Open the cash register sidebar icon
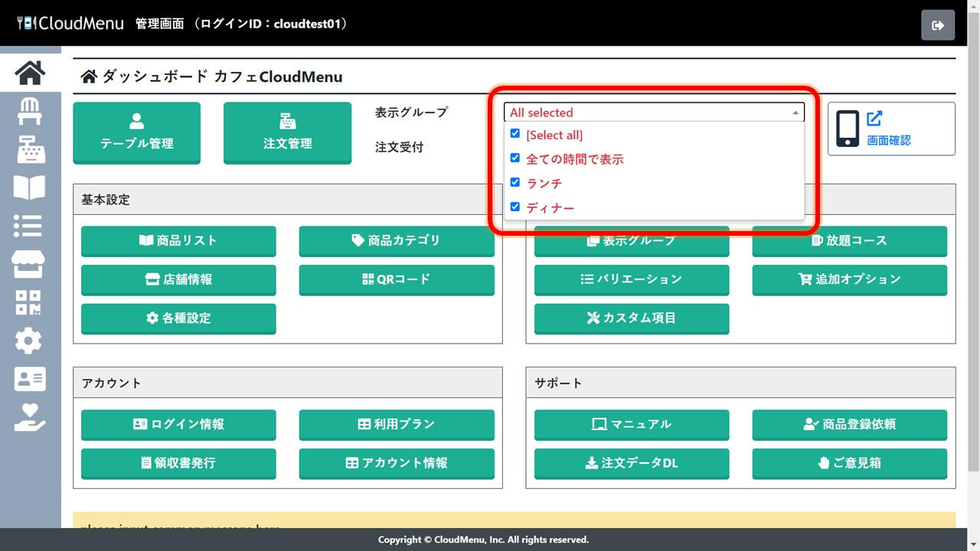The width and height of the screenshot is (980, 551). pyautogui.click(x=30, y=149)
